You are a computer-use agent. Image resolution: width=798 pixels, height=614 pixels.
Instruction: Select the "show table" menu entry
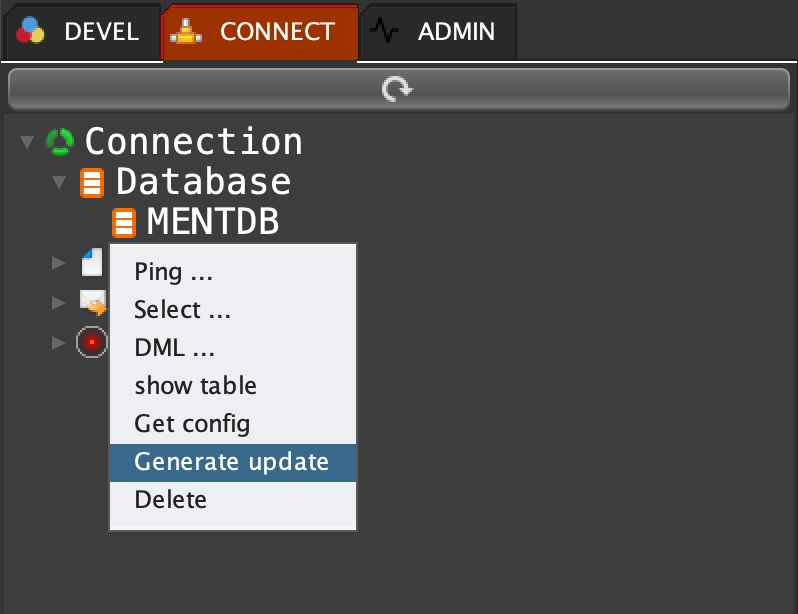click(196, 386)
